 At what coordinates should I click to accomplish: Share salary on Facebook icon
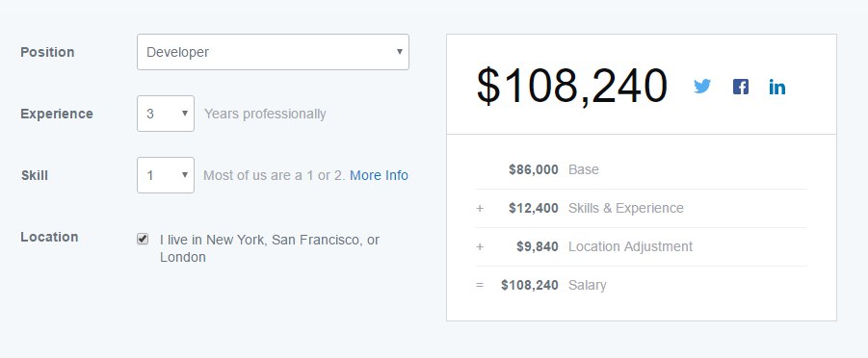tap(740, 87)
